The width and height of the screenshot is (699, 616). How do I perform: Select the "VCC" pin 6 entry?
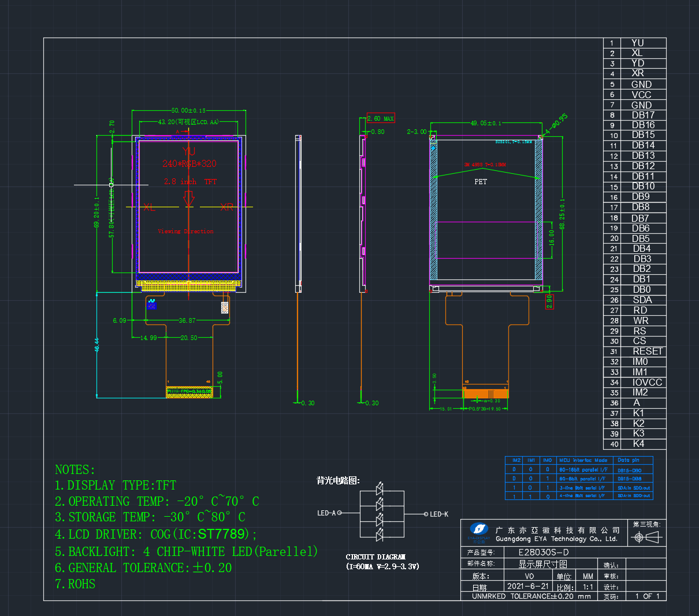(641, 95)
